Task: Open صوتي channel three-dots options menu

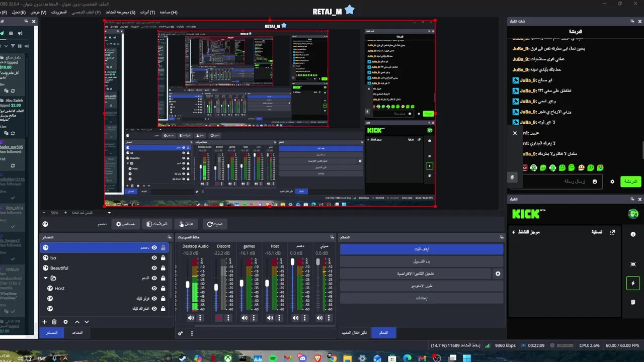Action: tap(330, 318)
